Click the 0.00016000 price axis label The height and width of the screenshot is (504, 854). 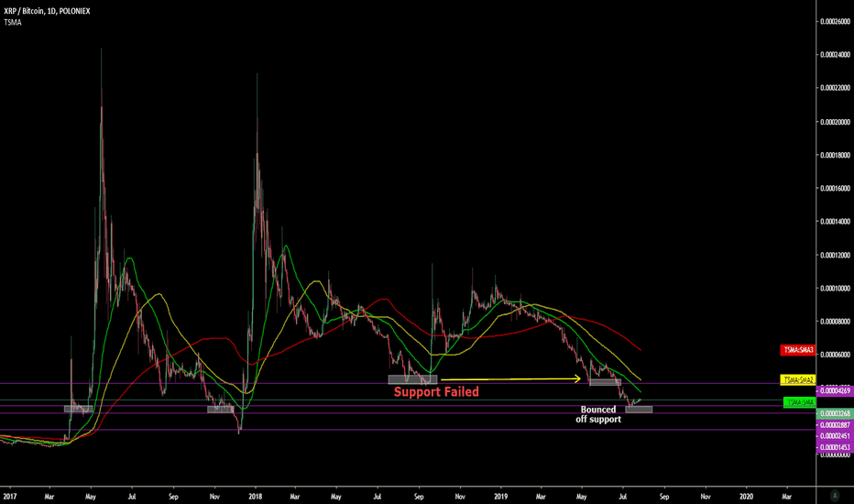(x=836, y=188)
